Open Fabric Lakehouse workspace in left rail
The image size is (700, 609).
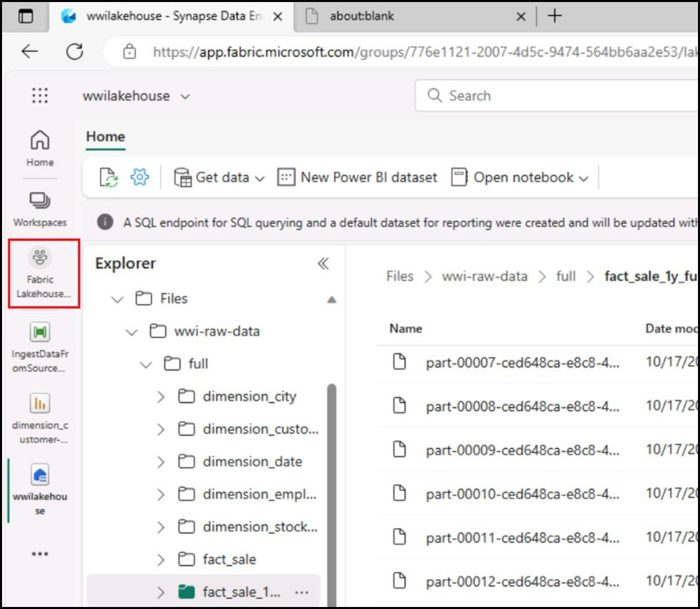pos(43,273)
